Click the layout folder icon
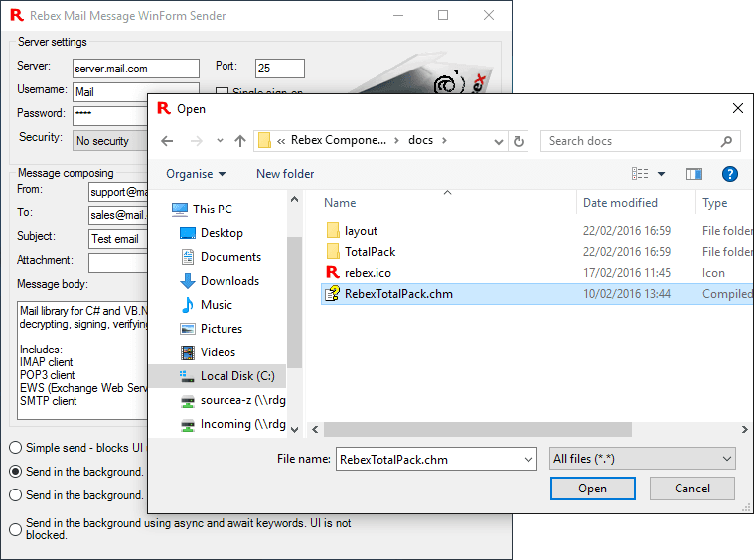The width and height of the screenshot is (754, 560). pyautogui.click(x=333, y=230)
